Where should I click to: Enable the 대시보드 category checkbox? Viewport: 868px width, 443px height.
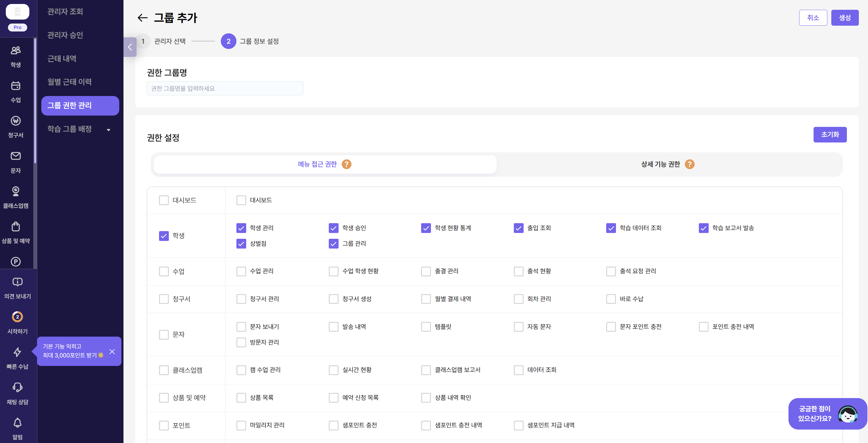(x=164, y=201)
